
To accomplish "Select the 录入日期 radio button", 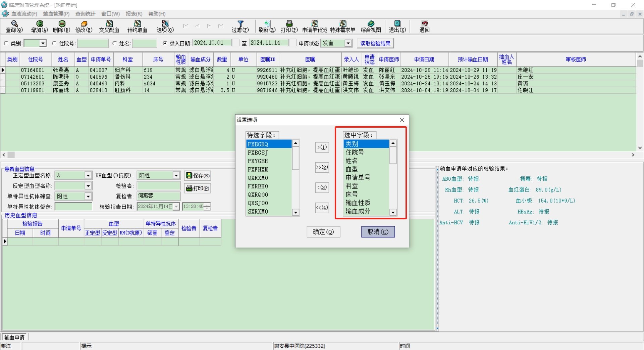I will 165,43.
